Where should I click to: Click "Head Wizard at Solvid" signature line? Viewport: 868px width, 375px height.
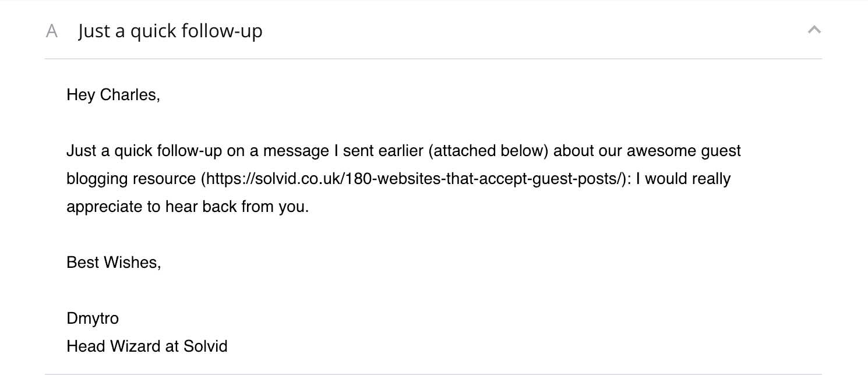(x=147, y=346)
